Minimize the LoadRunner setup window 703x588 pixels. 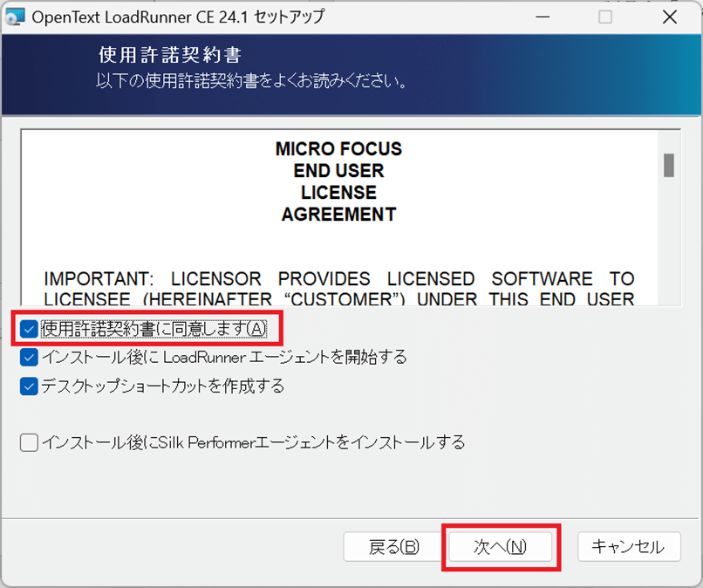pos(543,17)
